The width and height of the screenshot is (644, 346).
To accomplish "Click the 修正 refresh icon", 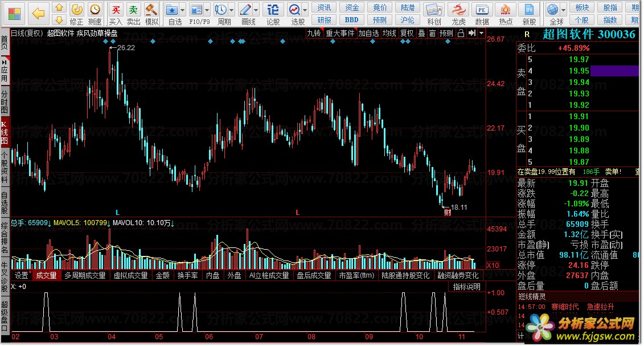I will point(76,10).
